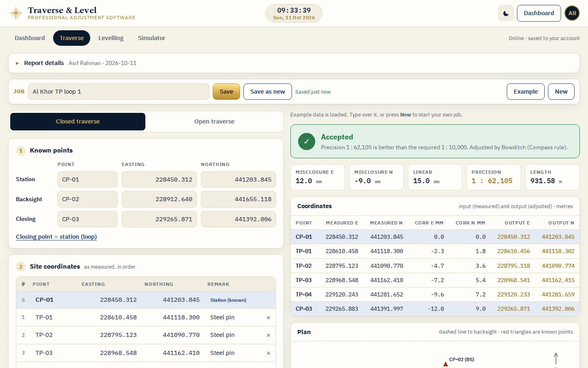Click the top-right Dashboard button
The width and height of the screenshot is (588, 368).
coord(539,13)
